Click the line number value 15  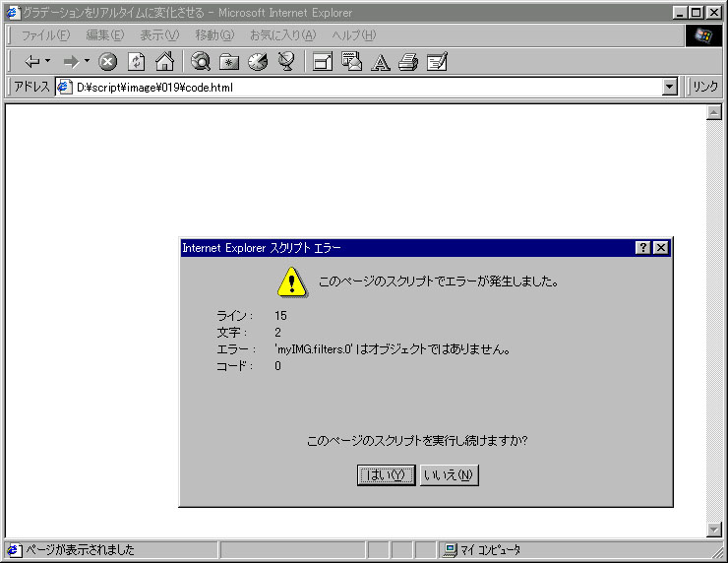click(x=281, y=316)
